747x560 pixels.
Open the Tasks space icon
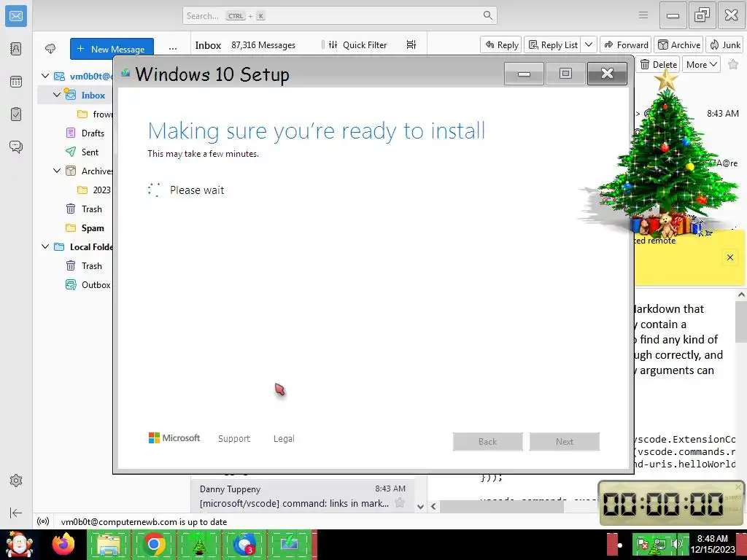(16, 114)
